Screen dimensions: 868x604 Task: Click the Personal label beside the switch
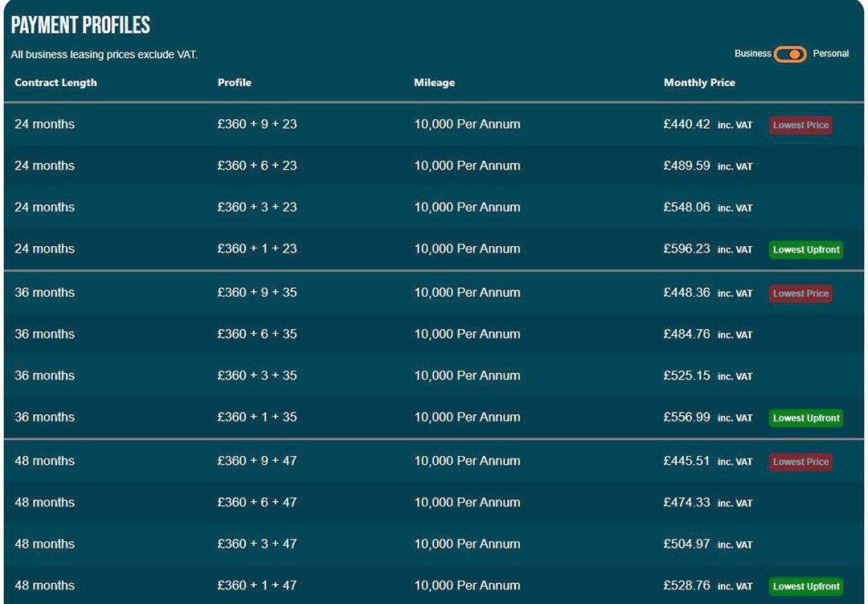coord(830,54)
